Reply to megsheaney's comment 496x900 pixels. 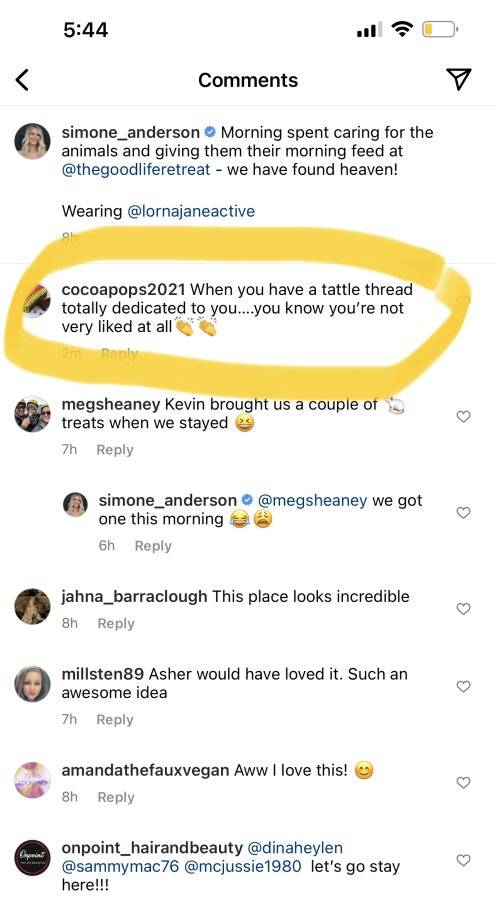pos(115,450)
